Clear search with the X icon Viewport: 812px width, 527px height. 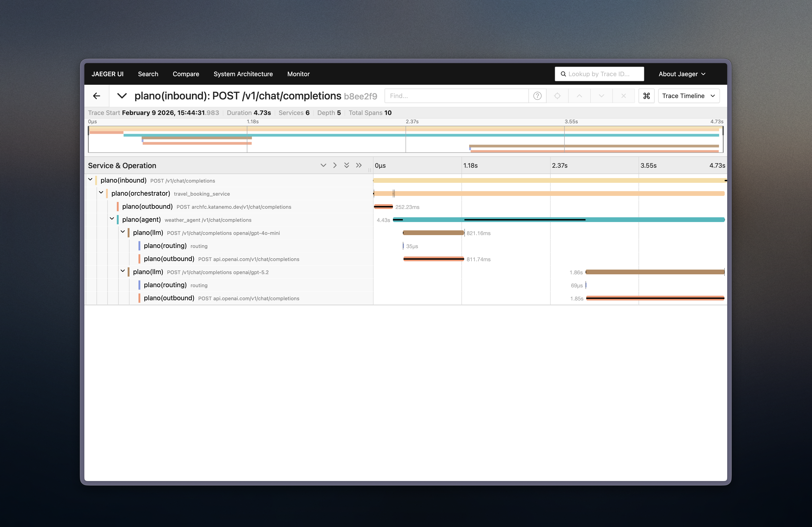(623, 96)
